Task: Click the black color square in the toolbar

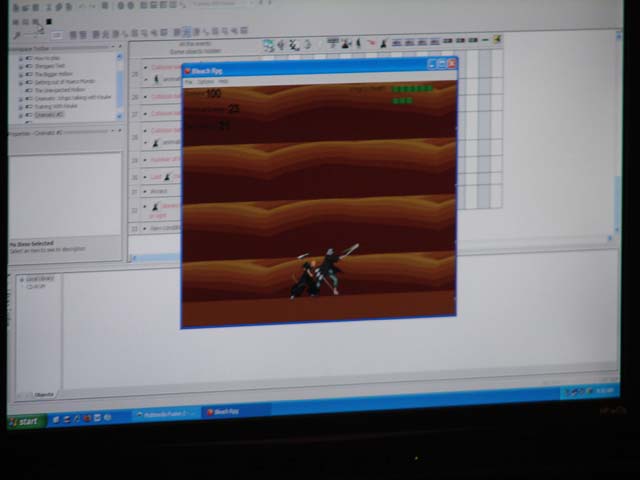Action: pyautogui.click(x=48, y=21)
